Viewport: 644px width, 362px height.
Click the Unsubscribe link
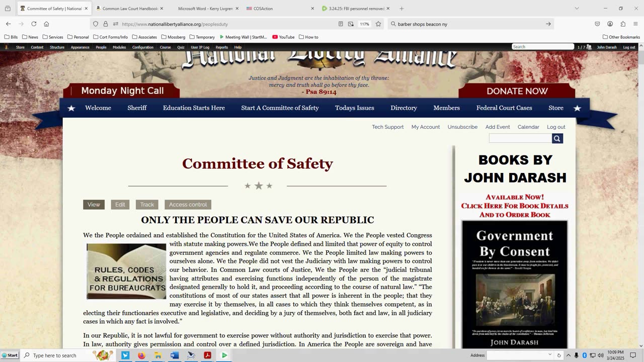click(462, 127)
